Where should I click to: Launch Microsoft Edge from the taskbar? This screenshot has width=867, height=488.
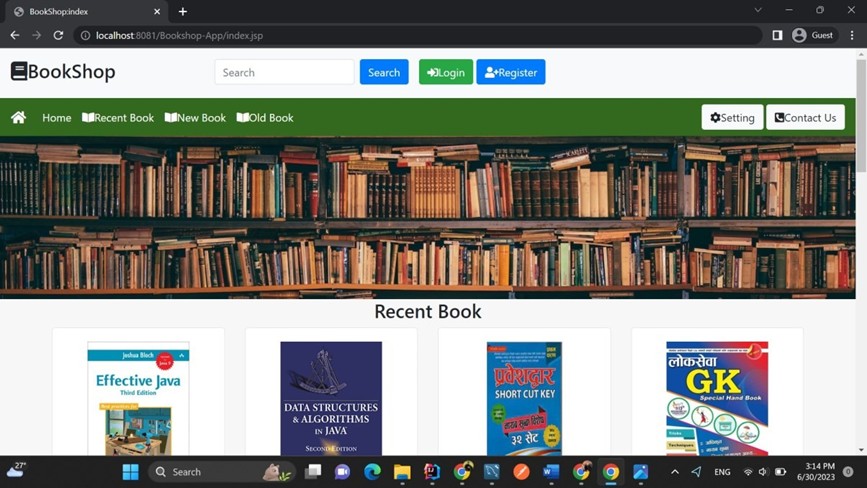click(x=372, y=471)
